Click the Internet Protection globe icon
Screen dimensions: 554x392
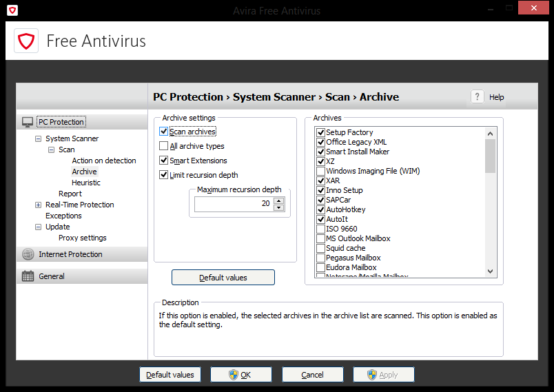28,254
